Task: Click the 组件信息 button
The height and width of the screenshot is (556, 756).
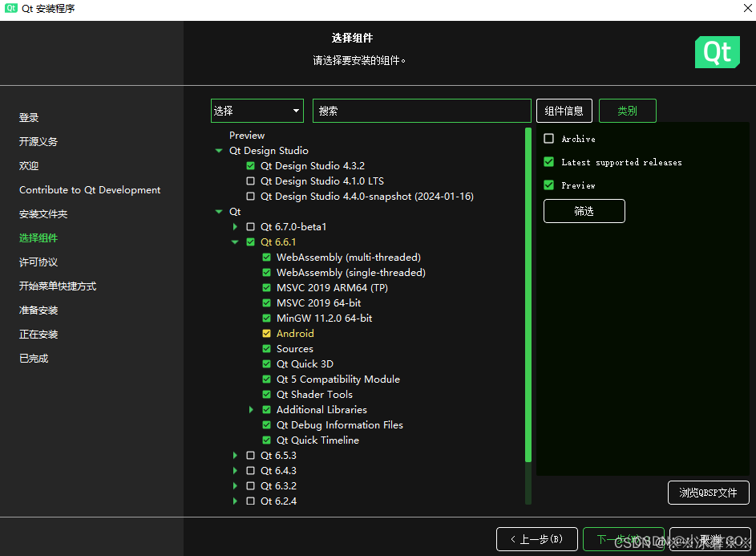Action: pyautogui.click(x=564, y=111)
